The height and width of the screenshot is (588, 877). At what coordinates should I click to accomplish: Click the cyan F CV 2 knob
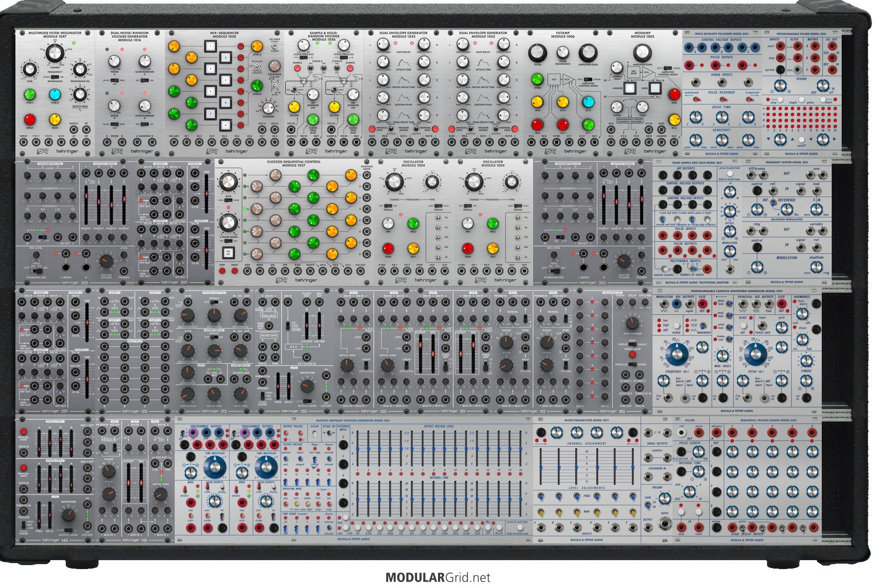coord(55,95)
